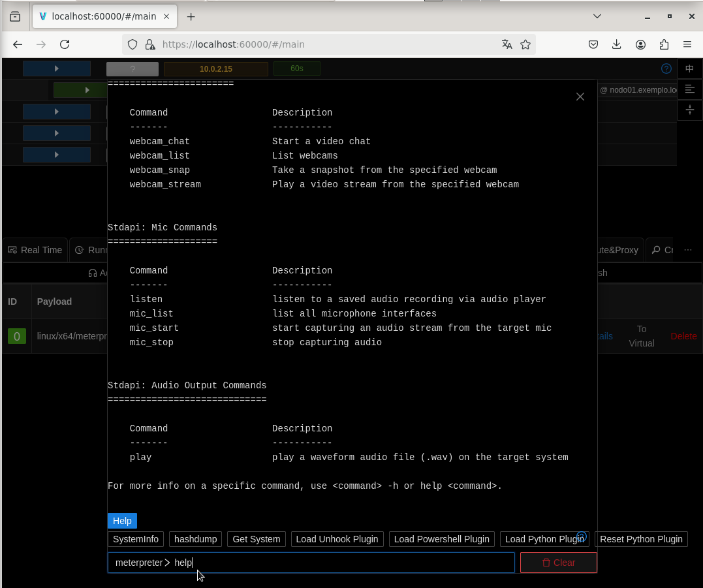Click the green play button

pos(80,90)
